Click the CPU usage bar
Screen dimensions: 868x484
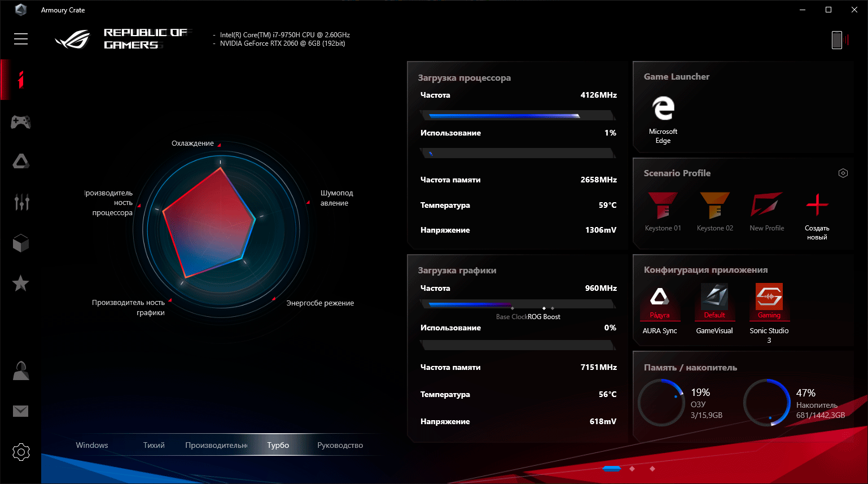pos(518,153)
